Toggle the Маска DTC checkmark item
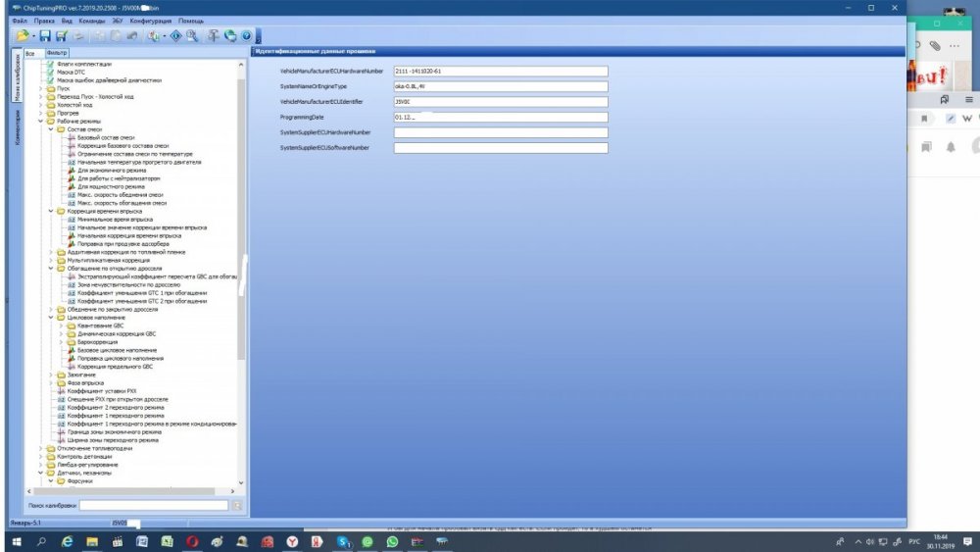980x552 pixels. [71, 72]
